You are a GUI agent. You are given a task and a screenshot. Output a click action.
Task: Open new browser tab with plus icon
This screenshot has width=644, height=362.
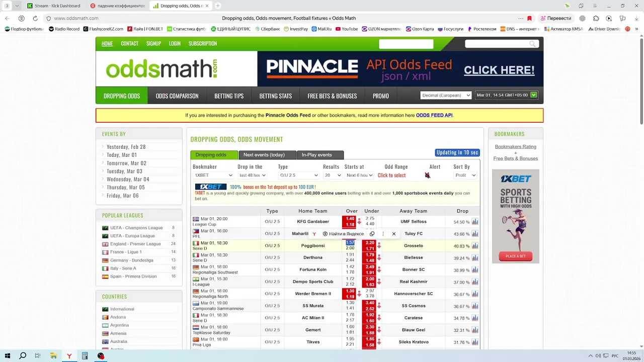tap(218, 6)
